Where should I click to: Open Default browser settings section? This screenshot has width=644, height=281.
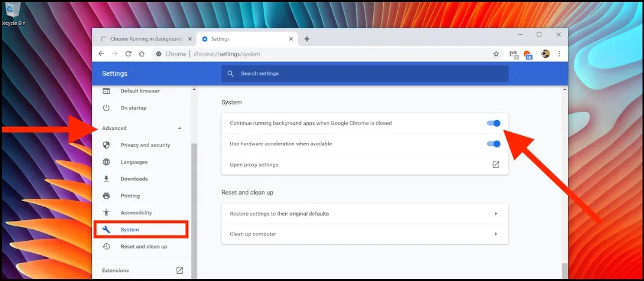tap(140, 91)
